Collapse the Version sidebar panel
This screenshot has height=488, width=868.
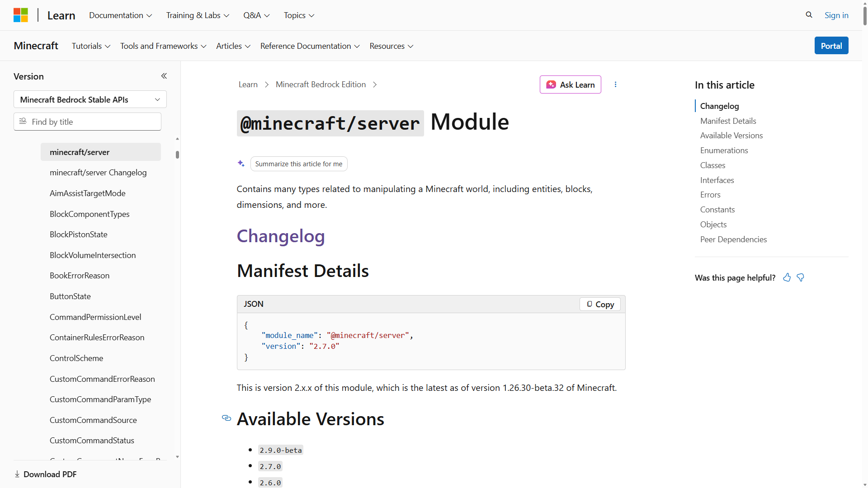click(164, 76)
